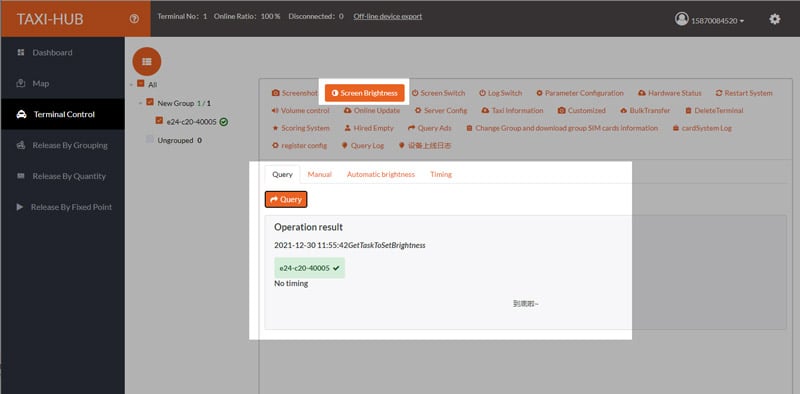Click the 2021-12-30 11:55:42 GetTaskToSetBrightness entry
The width and height of the screenshot is (800, 394).
pyautogui.click(x=349, y=245)
